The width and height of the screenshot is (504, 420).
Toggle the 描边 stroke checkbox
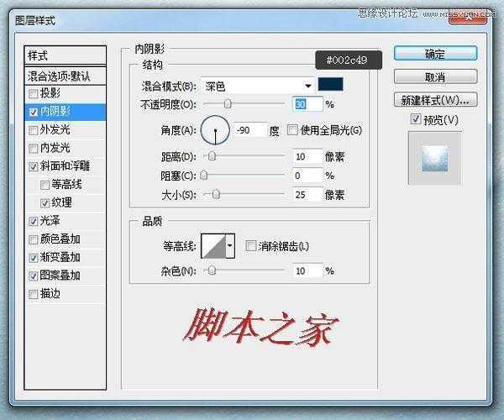point(34,294)
